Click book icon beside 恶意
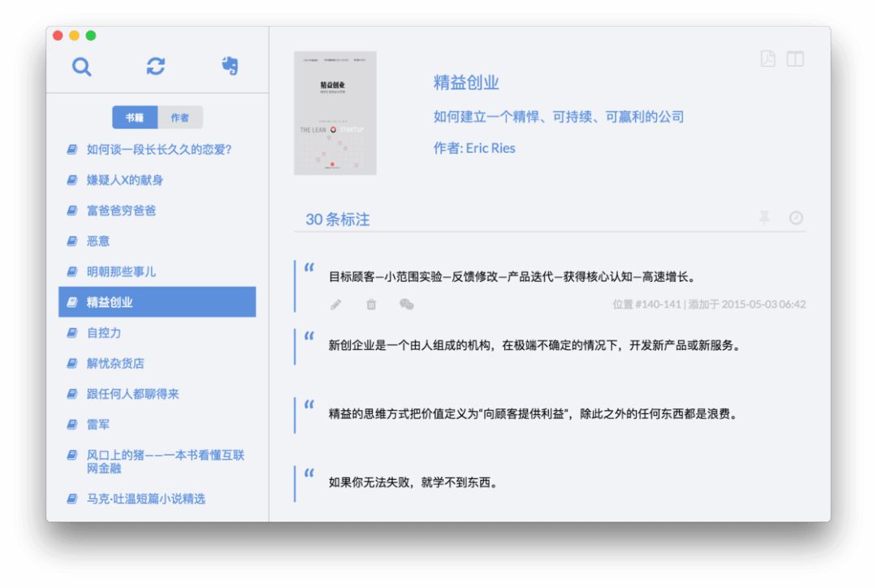Screen dimensions: 877x588 pyautogui.click(x=72, y=241)
